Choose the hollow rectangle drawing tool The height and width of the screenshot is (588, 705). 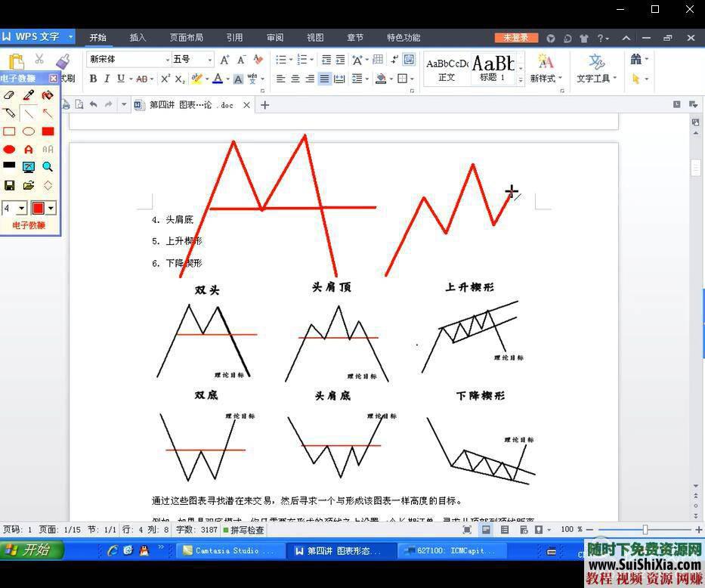pyautogui.click(x=9, y=132)
